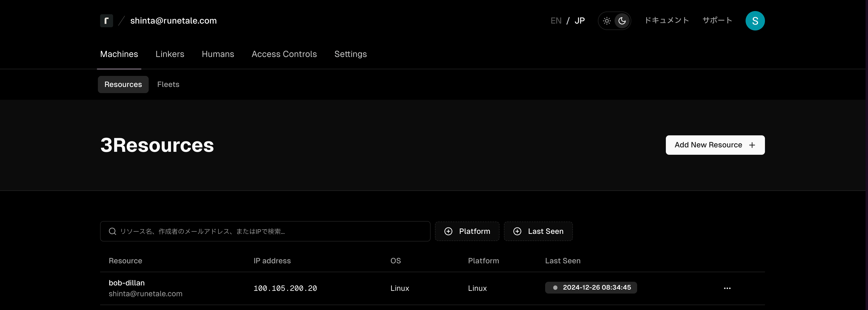The width and height of the screenshot is (868, 310).
Task: Click the bob-dillan resource name
Action: click(127, 283)
